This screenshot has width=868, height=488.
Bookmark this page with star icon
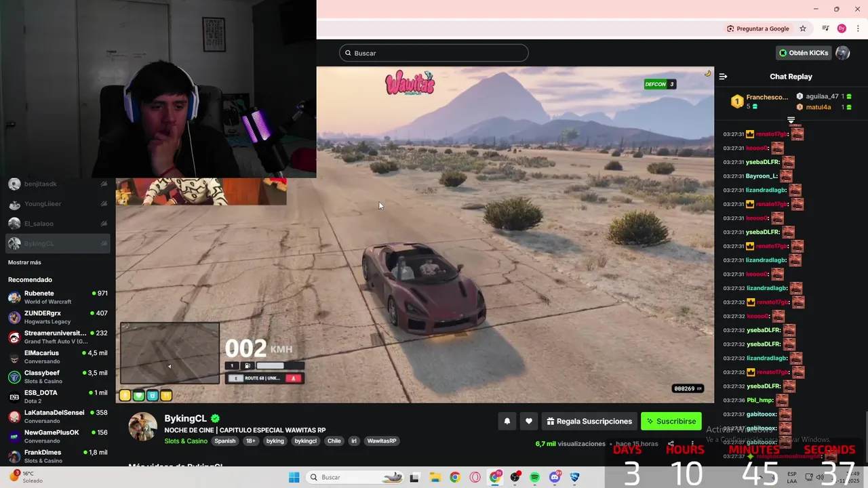click(x=803, y=28)
